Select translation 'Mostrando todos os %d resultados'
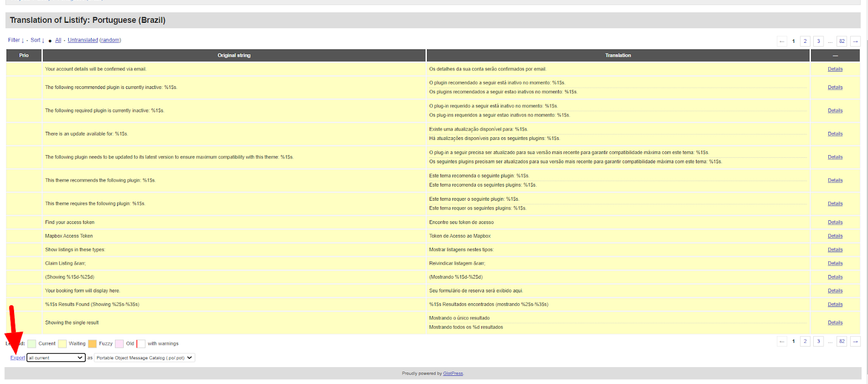Viewport: 868px width, 384px height. tap(466, 327)
